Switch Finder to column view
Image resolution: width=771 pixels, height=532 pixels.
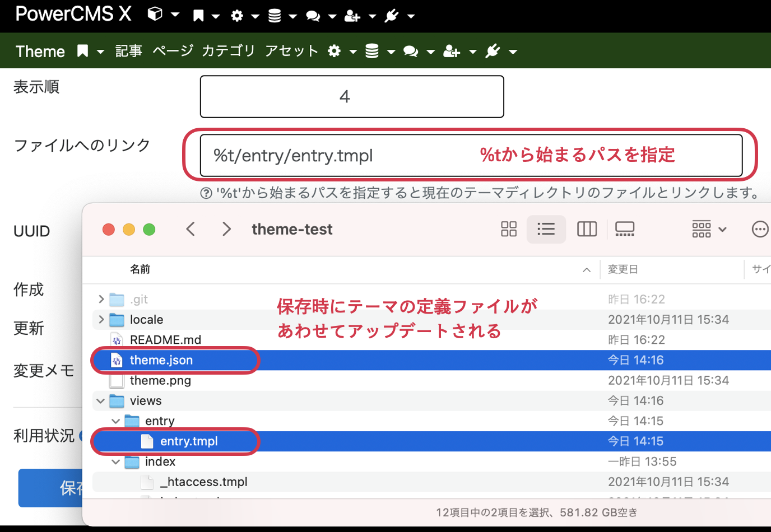coord(587,229)
